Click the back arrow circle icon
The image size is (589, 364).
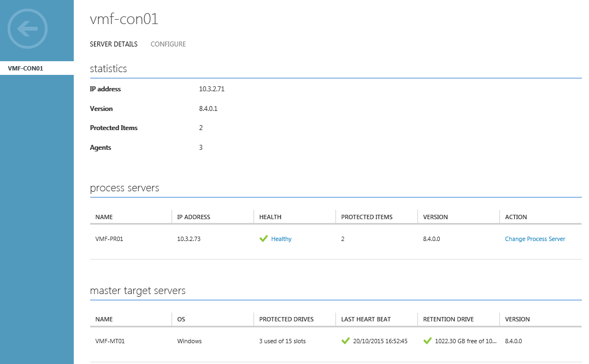pos(28,28)
